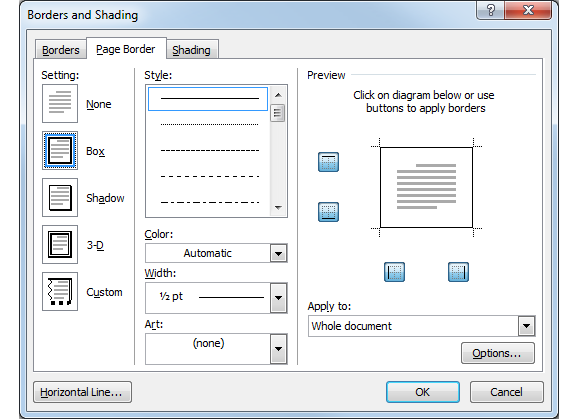Open the Horizontal Line... dialog button
The image size is (575, 419).
[x=82, y=392]
